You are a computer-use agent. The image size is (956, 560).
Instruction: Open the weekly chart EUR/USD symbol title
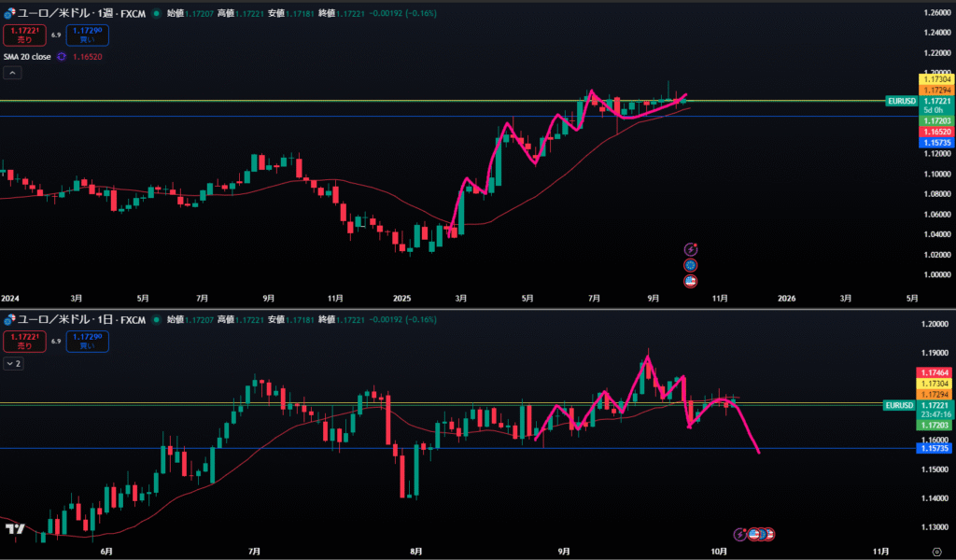[x=75, y=13]
